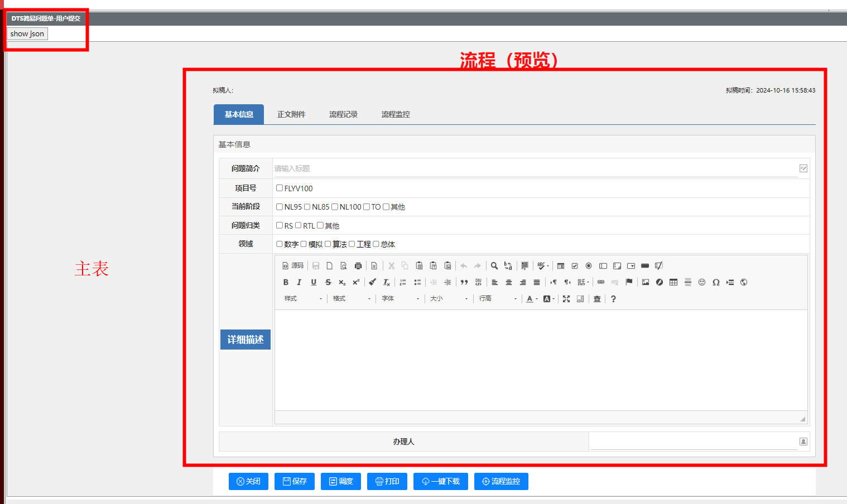
Task: Click the print icon in editor toolbar
Action: tap(358, 266)
